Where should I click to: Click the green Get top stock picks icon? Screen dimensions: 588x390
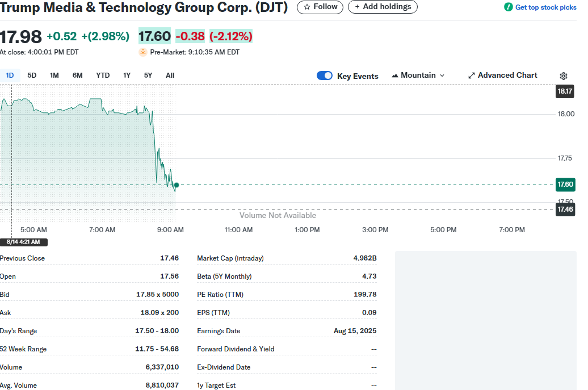tap(508, 7)
